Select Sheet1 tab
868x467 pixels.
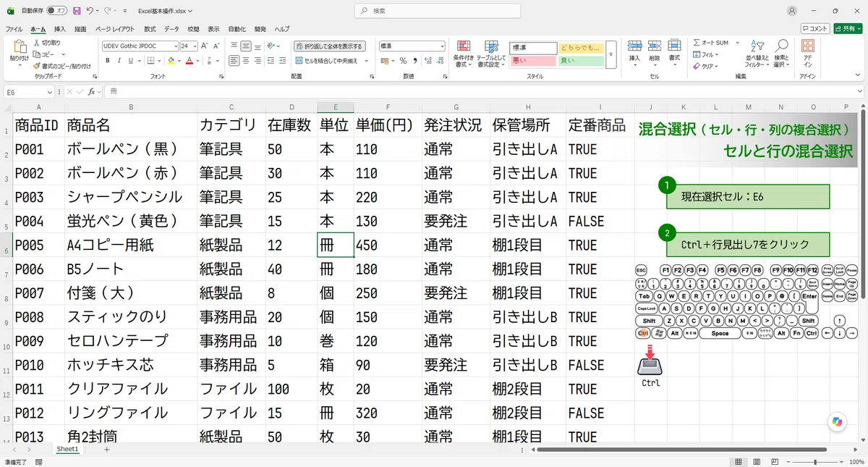point(67,450)
